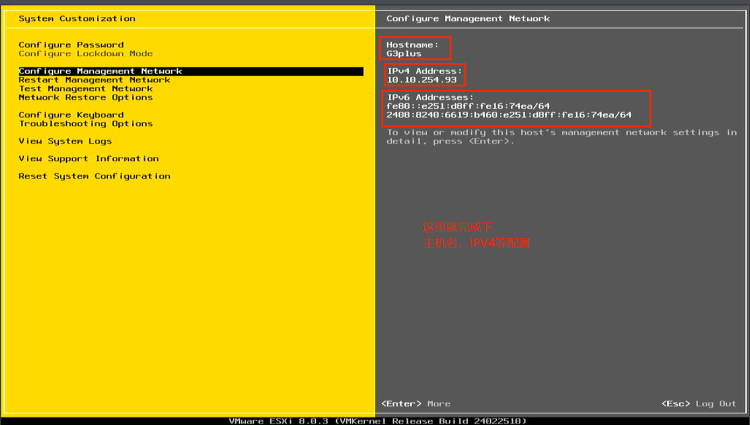Select Configure Lockdown Mode entry

click(x=86, y=54)
